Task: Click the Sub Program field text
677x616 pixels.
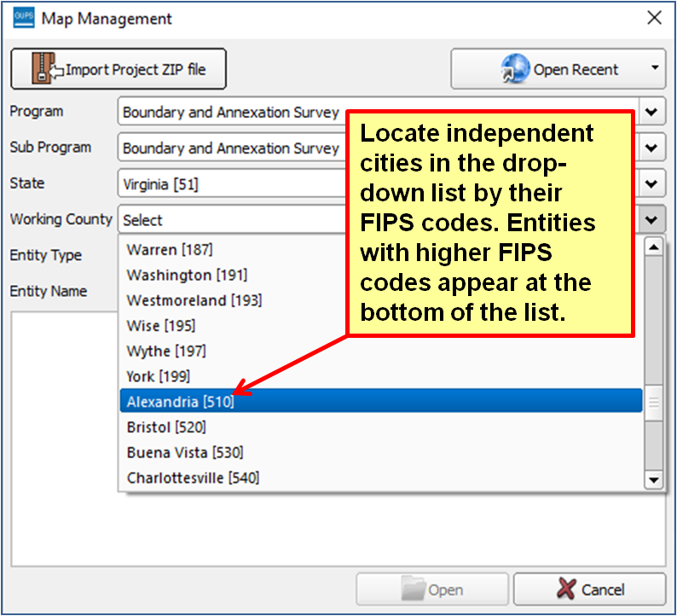Action: (231, 148)
